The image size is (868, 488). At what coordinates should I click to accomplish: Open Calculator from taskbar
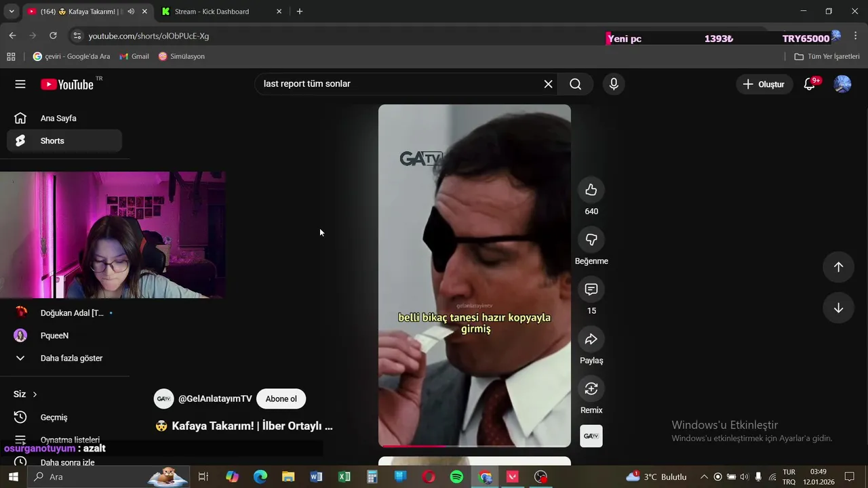pyautogui.click(x=372, y=476)
